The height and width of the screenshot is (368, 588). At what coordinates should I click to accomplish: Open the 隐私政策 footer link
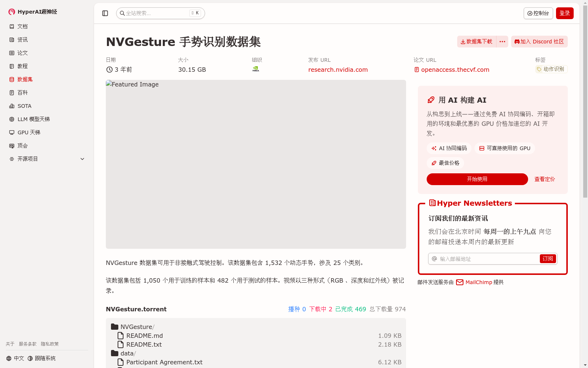[x=50, y=344]
